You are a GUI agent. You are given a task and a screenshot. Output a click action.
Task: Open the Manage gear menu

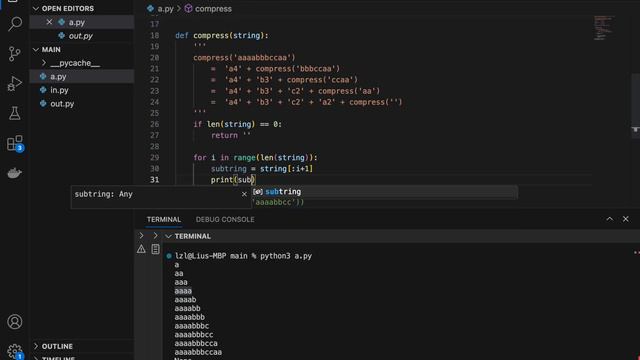click(x=15, y=351)
